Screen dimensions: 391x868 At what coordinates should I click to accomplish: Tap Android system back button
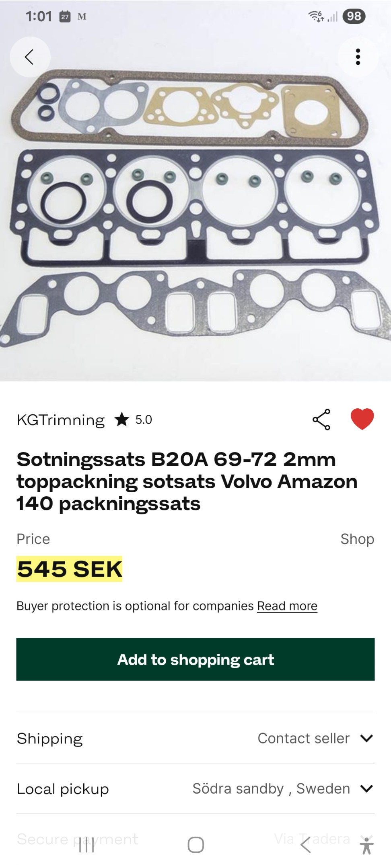[306, 845]
